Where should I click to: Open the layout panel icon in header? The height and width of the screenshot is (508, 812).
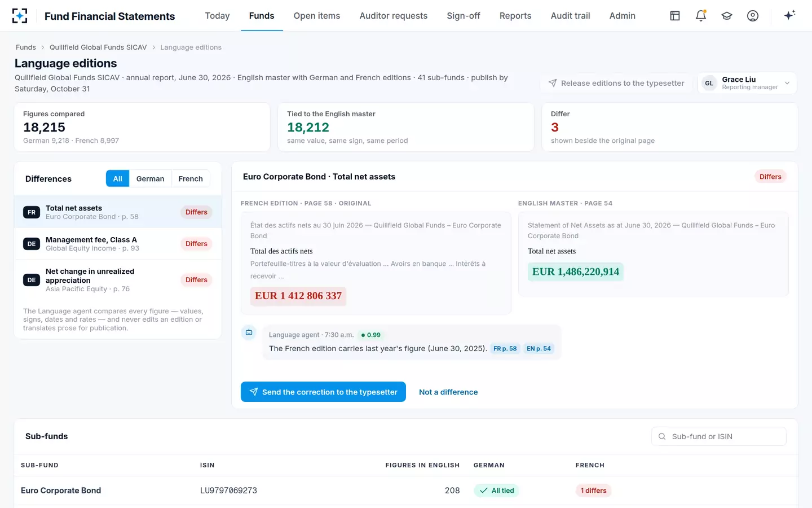coord(675,16)
